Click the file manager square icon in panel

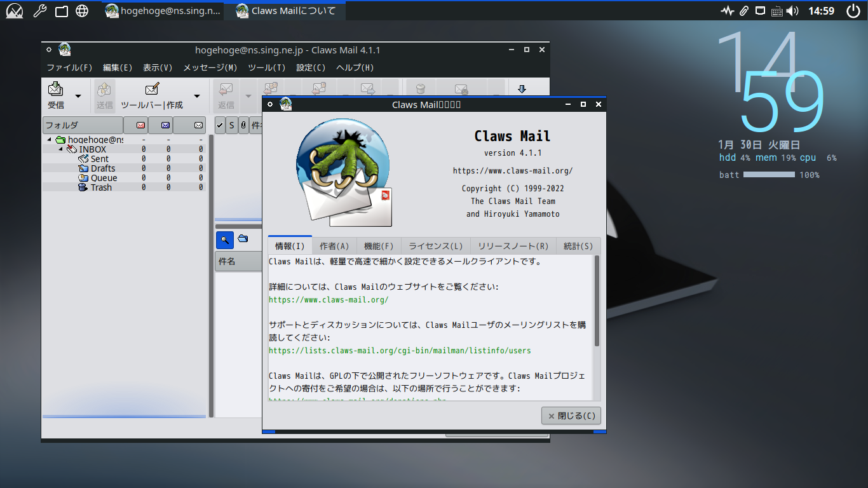point(61,11)
